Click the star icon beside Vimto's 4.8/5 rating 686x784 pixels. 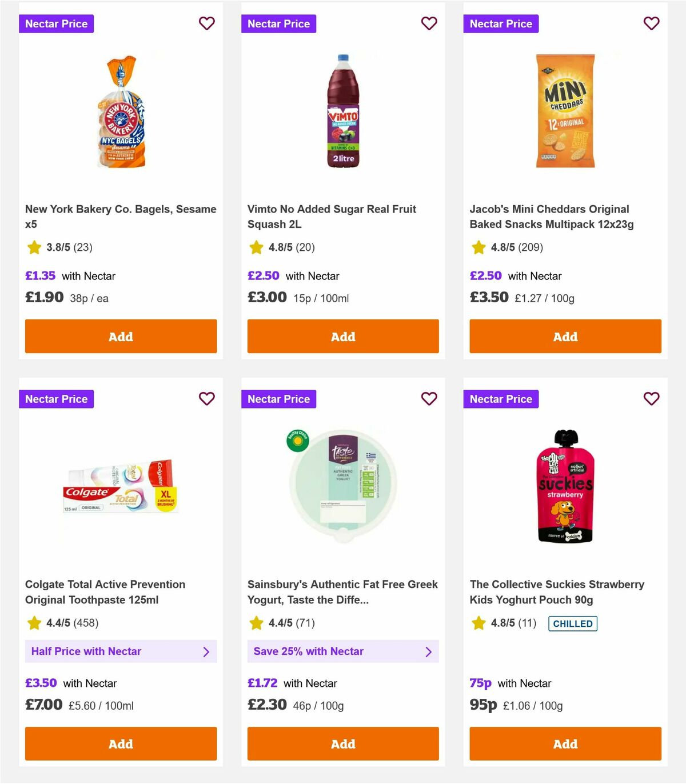coord(255,247)
